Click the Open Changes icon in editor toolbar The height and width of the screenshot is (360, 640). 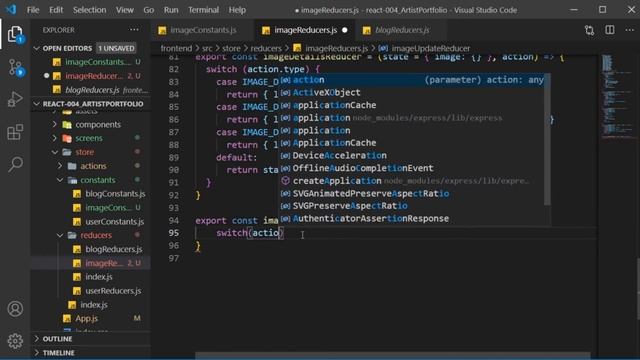pos(589,30)
